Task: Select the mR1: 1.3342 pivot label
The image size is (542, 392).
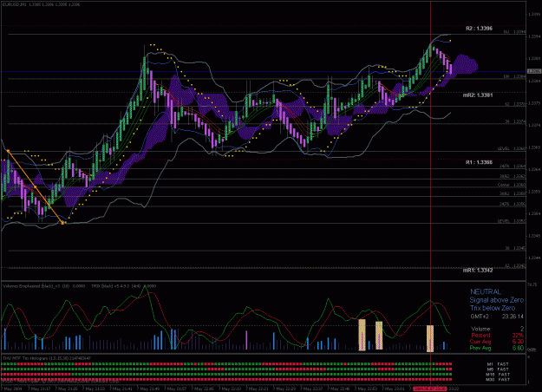Action: click(478, 270)
